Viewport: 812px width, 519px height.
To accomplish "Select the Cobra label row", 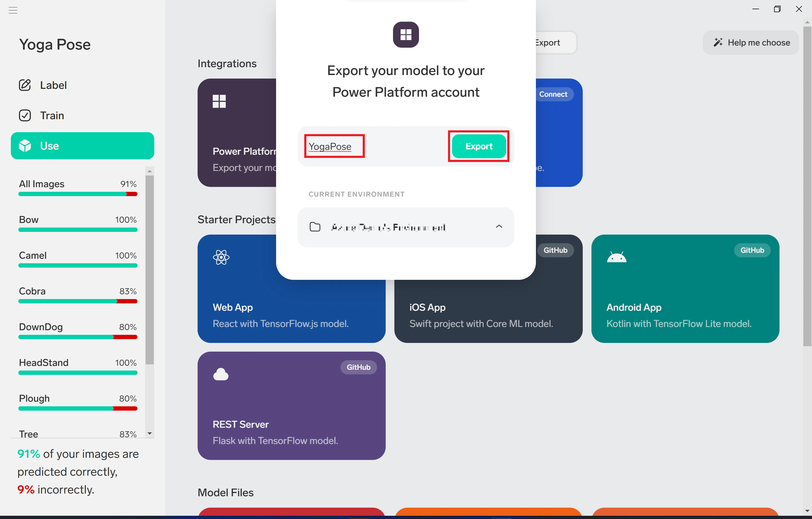I will [x=78, y=295].
